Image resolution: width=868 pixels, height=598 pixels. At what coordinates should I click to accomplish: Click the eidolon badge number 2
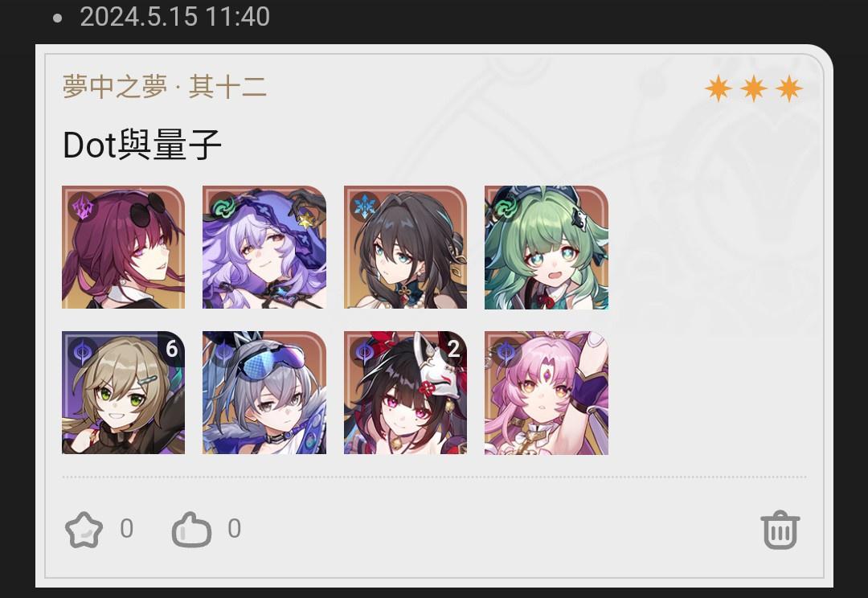pos(452,349)
